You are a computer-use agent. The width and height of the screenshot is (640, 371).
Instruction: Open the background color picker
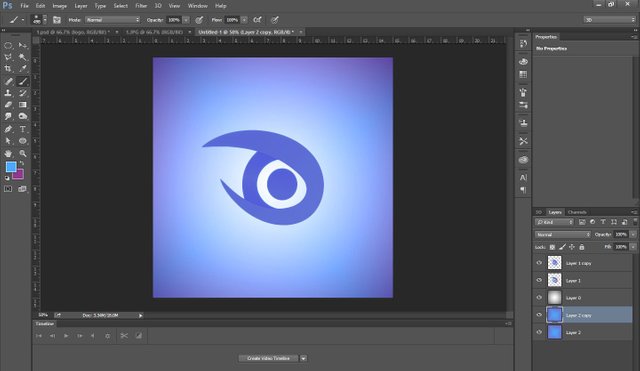coord(20,176)
